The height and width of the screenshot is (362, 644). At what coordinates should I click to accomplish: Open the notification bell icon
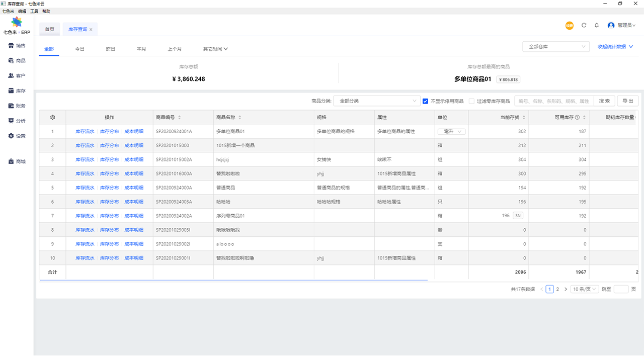tap(596, 25)
